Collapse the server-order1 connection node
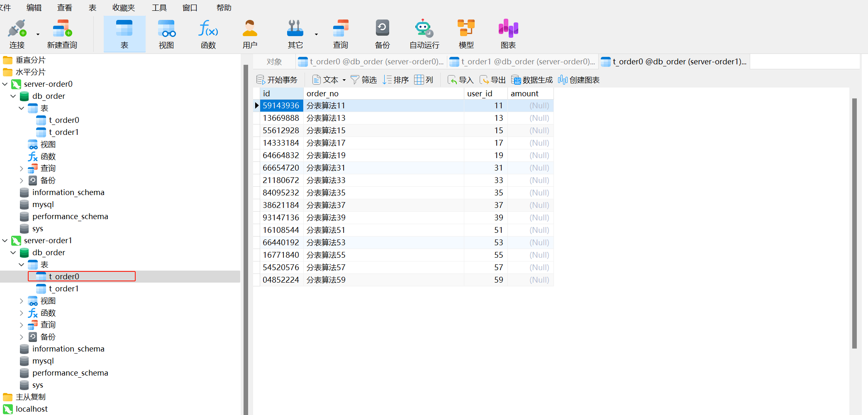Screen dimensions: 868x415 5,241
